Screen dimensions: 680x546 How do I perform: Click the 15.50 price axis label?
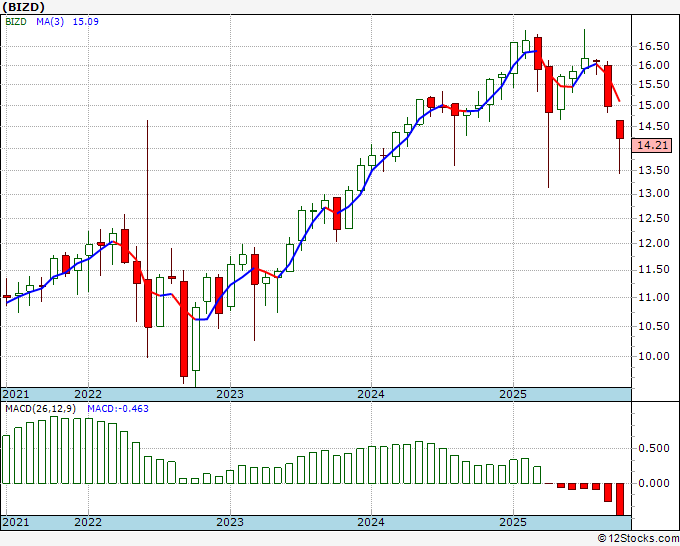click(654, 85)
